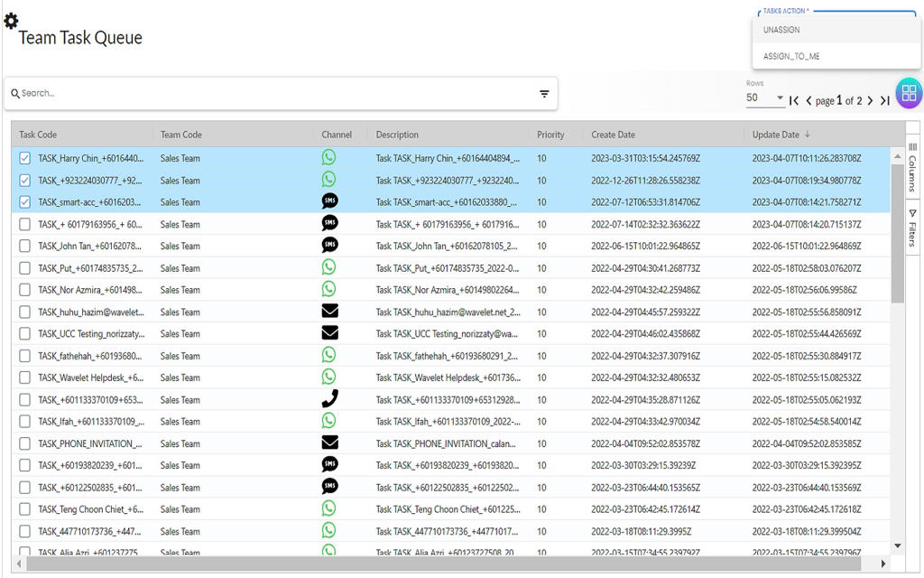
Task: Click WhatsApp icon for Harry Chin task
Action: [x=328, y=158]
